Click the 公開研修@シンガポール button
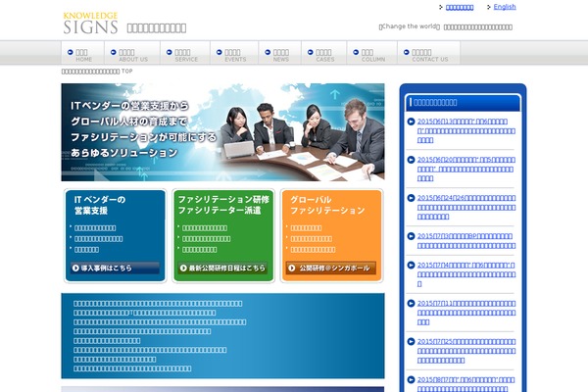This screenshot has height=392, width=588. point(331,268)
